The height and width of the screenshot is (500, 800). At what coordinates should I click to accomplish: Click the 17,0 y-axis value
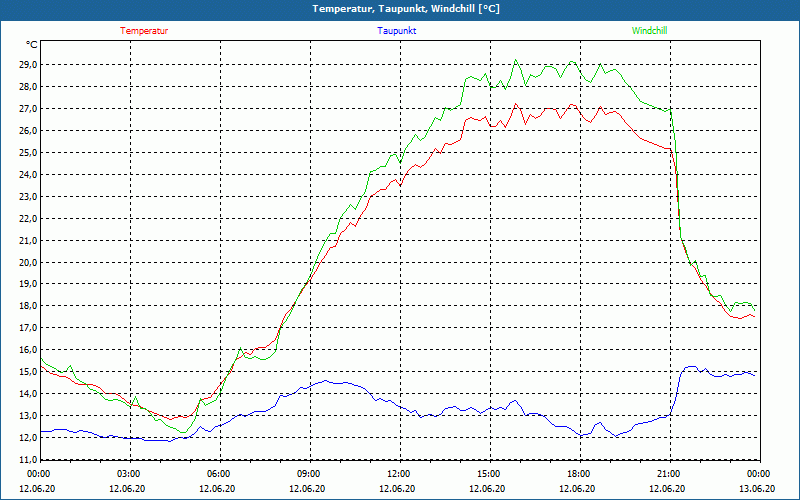tap(29, 328)
